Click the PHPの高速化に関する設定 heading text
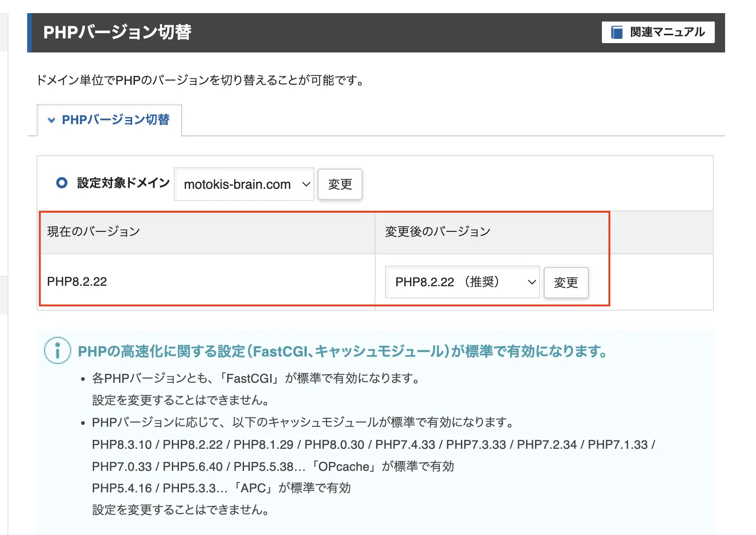The height and width of the screenshot is (535, 756). (x=342, y=351)
